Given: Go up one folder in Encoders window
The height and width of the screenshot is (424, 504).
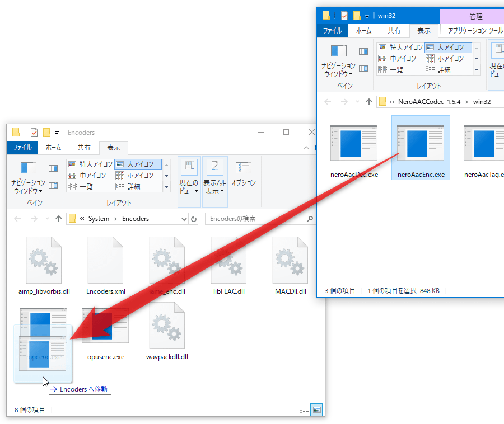Looking at the screenshot, I should (58, 219).
